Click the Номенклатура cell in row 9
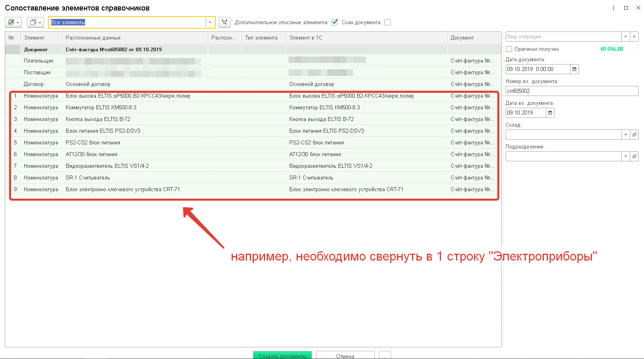 [x=41, y=190]
